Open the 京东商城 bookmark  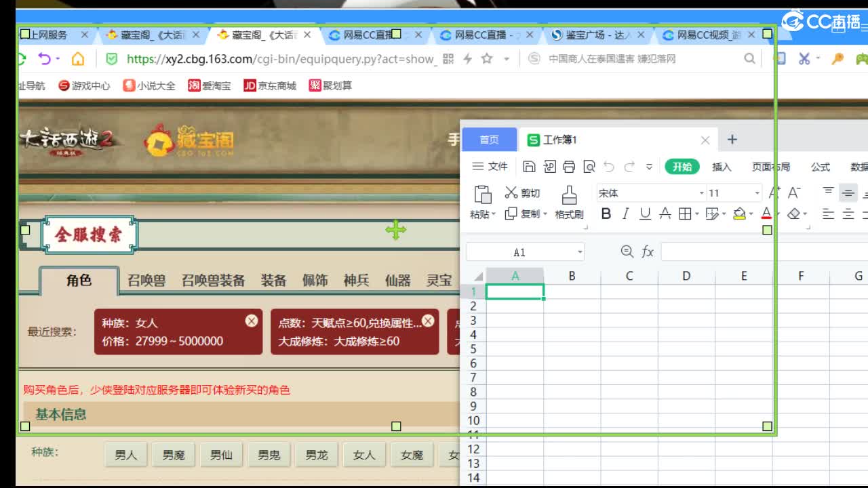(270, 85)
